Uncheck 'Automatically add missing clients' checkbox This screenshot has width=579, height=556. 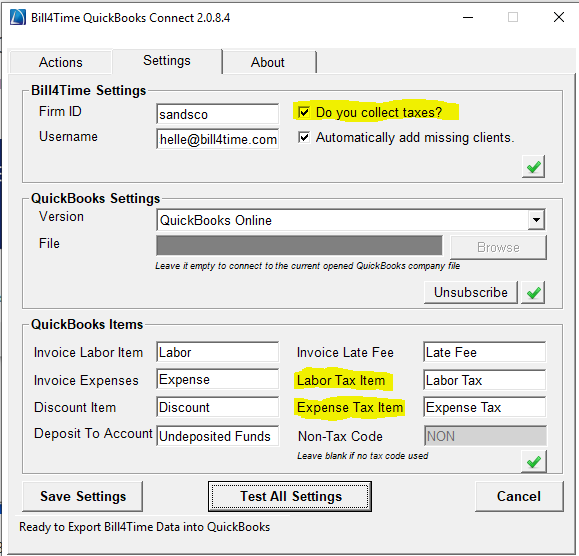pos(304,137)
